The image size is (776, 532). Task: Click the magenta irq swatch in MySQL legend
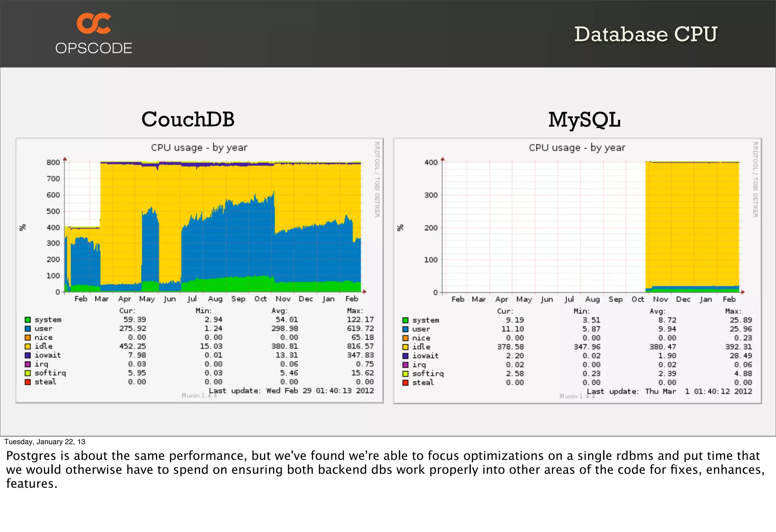click(x=405, y=365)
